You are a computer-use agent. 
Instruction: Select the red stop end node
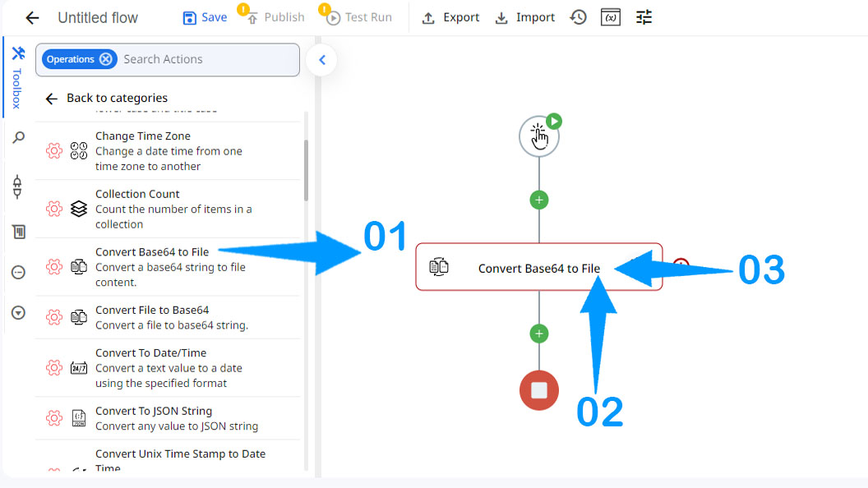pyautogui.click(x=538, y=390)
